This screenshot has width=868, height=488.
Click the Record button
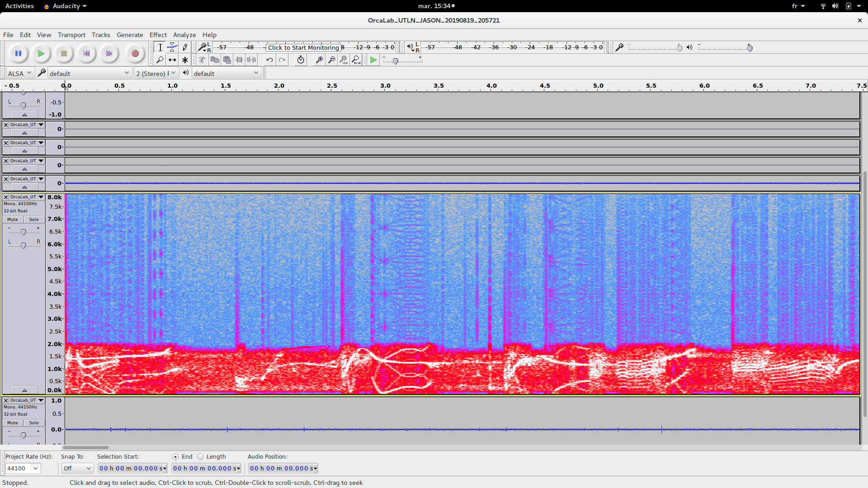135,53
